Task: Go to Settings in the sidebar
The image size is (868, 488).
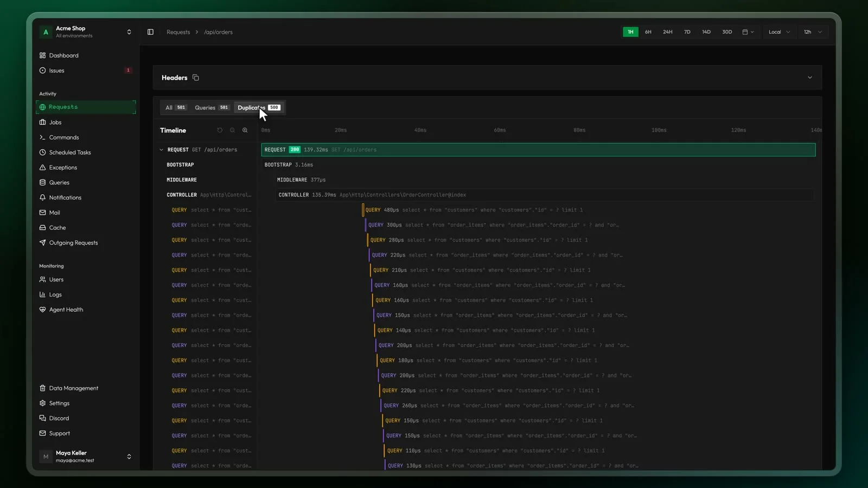Action: [59, 403]
